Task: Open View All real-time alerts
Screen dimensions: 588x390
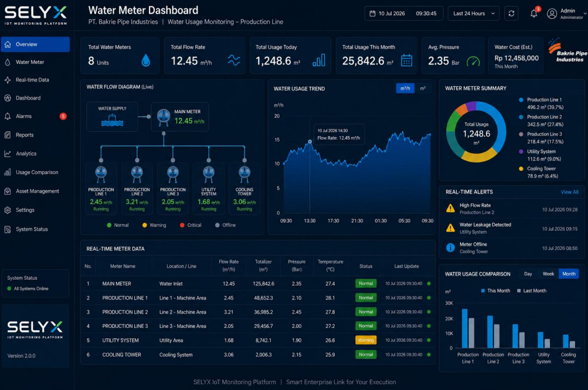Action: 569,192
